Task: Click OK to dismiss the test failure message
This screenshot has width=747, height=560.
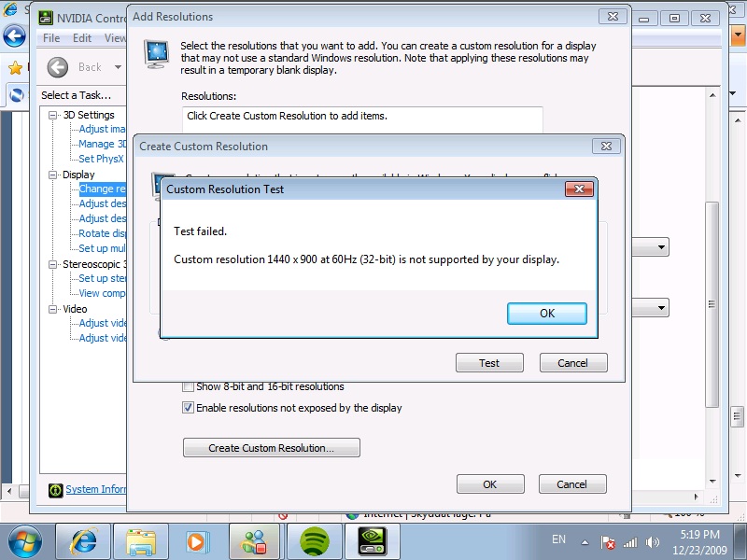Action: [547, 314]
